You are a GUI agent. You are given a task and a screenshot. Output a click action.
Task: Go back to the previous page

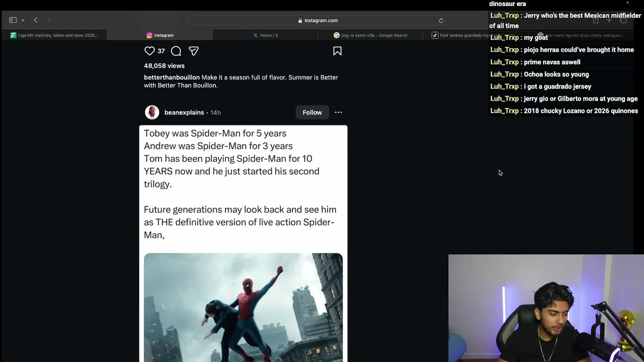click(36, 20)
